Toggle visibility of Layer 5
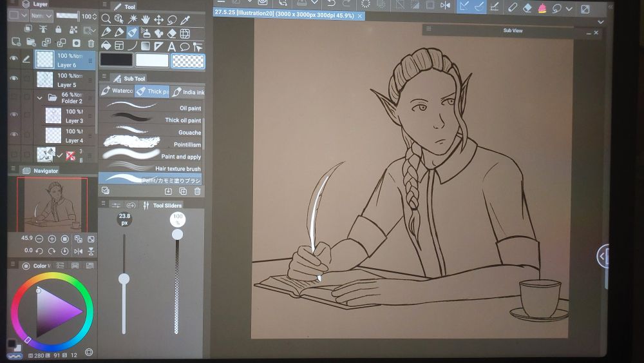The width and height of the screenshot is (644, 363). 14,78
